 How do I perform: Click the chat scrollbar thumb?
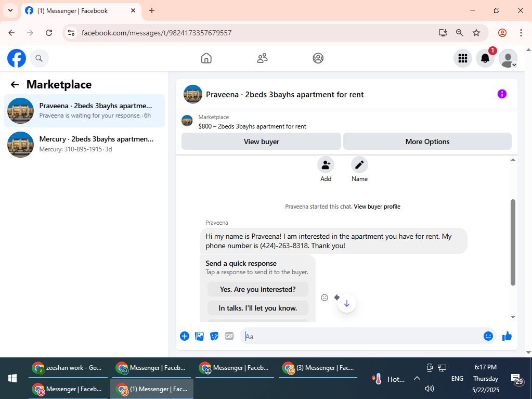coord(513,242)
